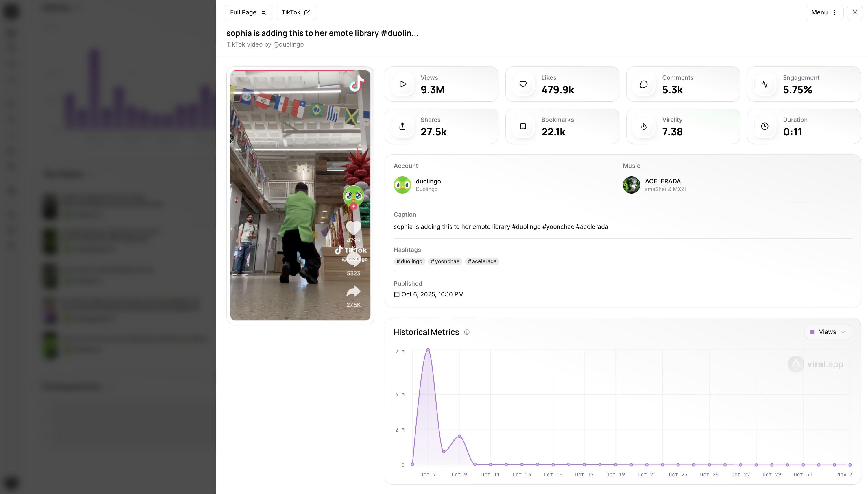
Task: Click the TikTok video preview thumbnail
Action: tap(300, 195)
